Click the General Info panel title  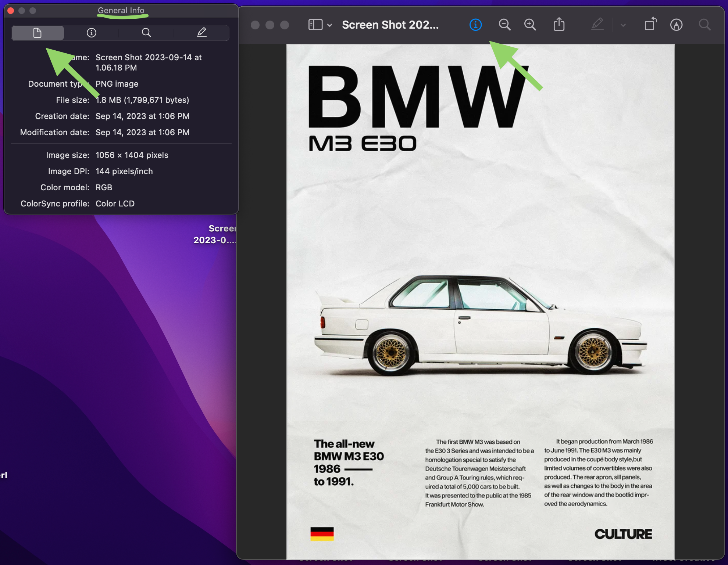(x=121, y=11)
